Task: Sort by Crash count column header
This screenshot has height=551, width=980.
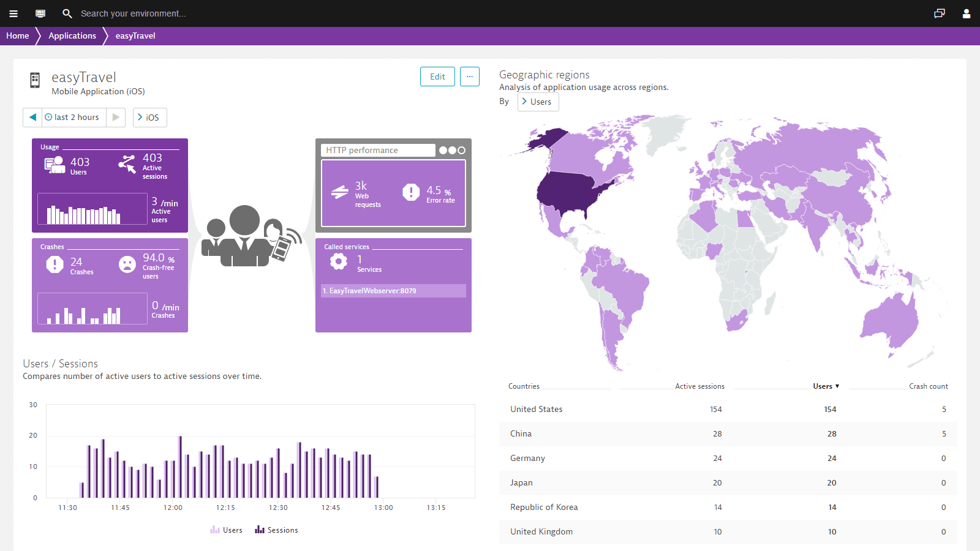Action: (929, 386)
